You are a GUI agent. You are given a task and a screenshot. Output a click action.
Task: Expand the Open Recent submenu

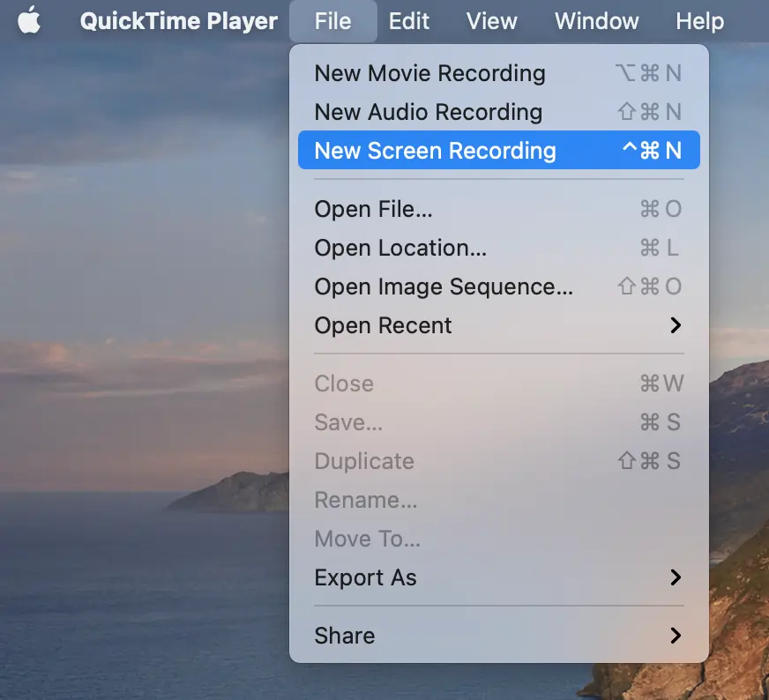click(x=499, y=325)
